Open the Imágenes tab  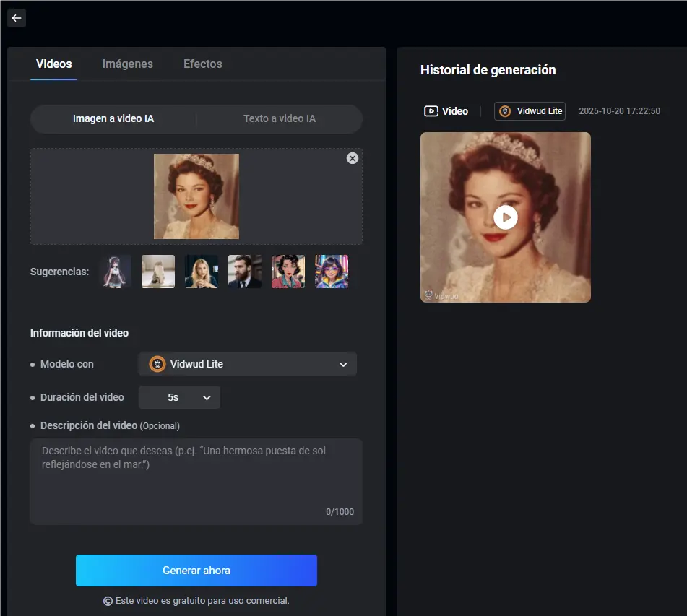[x=127, y=64]
